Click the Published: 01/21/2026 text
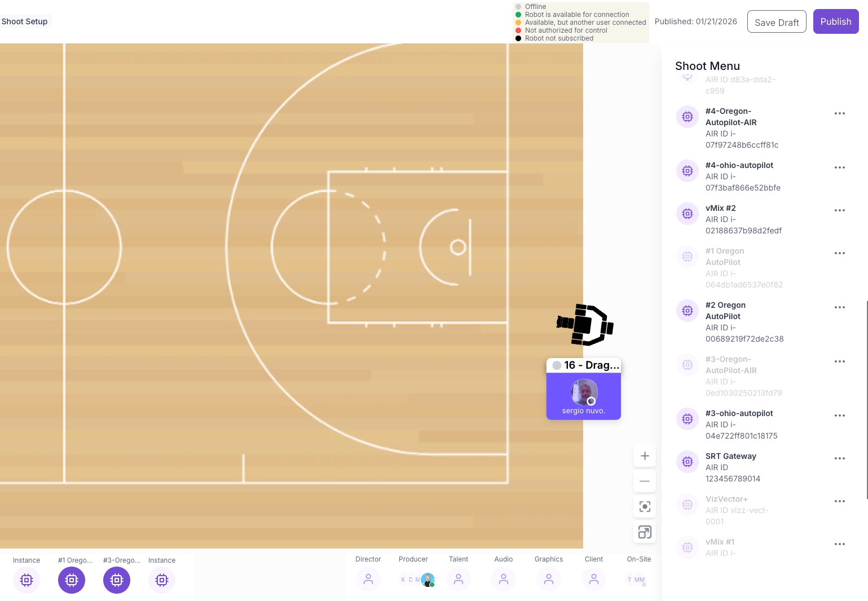Screen dimensions: 868x601 click(695, 21)
